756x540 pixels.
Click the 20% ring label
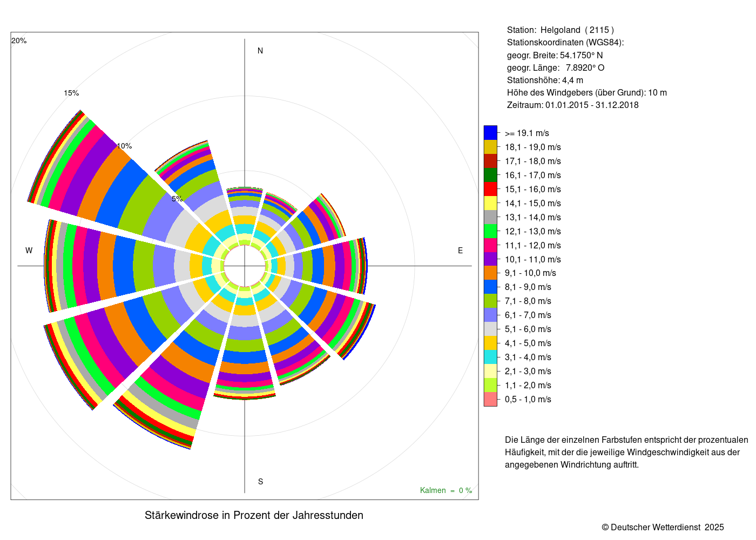(x=19, y=40)
